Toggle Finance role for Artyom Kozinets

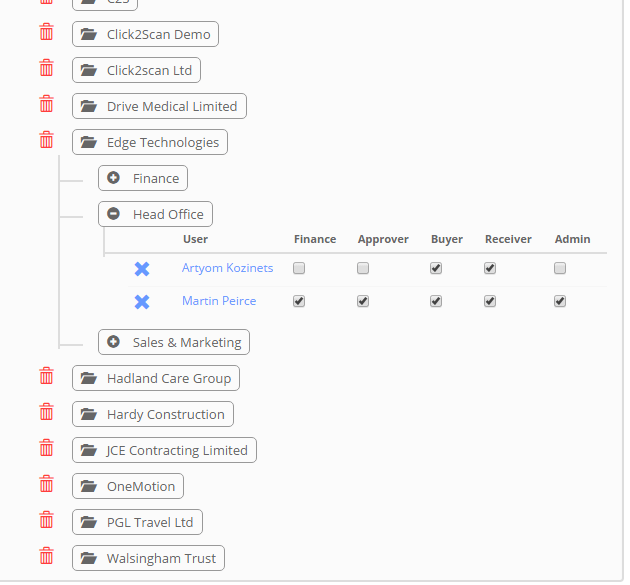[x=299, y=268]
